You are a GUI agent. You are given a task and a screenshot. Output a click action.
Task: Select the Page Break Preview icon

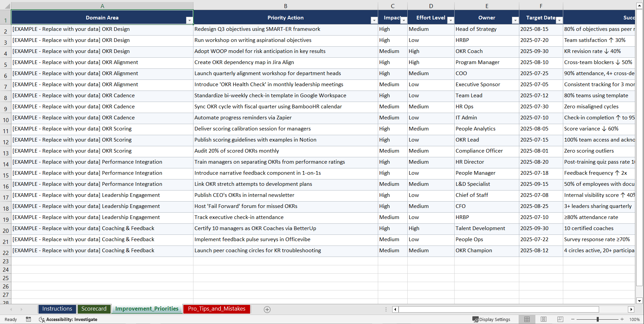tap(560, 319)
